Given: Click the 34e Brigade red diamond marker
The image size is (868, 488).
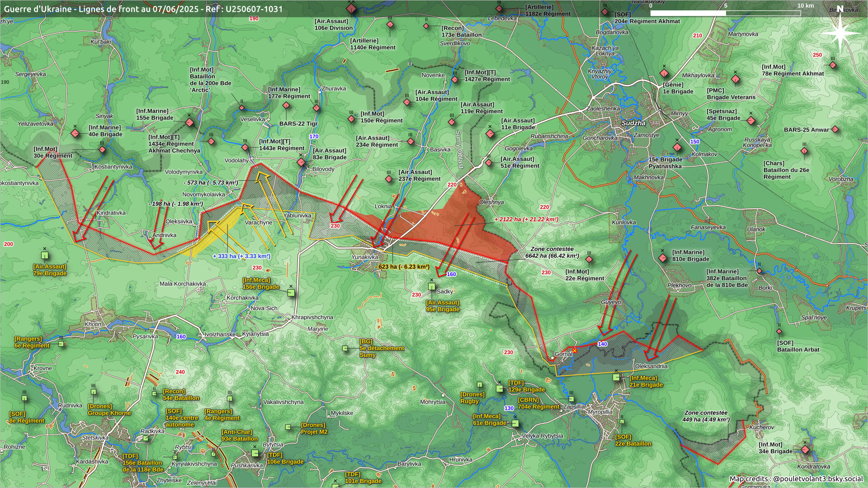Looking at the screenshot, I should point(805,450).
